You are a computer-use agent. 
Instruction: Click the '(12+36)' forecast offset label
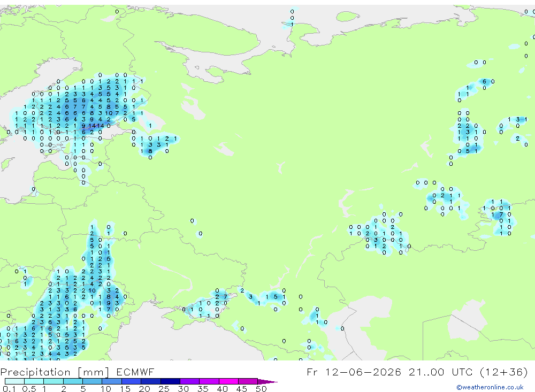(503, 372)
